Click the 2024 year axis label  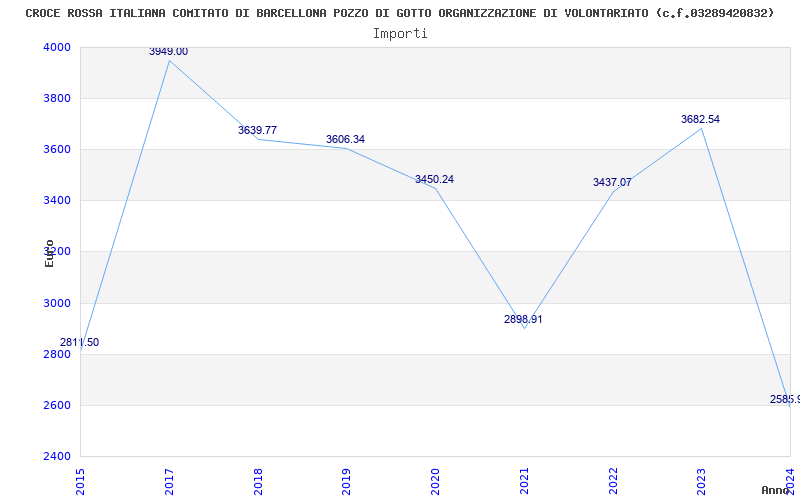(790, 481)
